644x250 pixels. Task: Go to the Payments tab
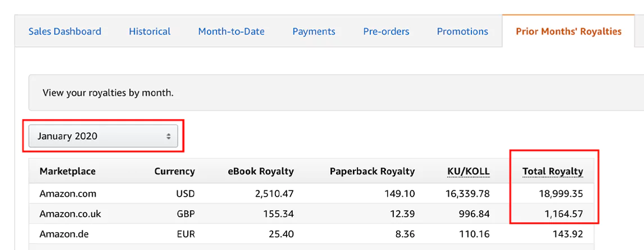point(314,31)
